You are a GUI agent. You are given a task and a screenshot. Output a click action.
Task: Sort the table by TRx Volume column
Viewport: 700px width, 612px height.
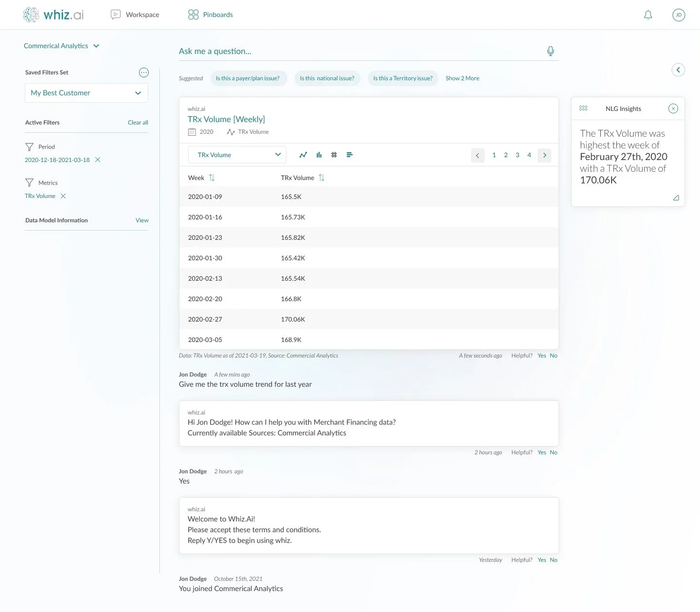321,178
